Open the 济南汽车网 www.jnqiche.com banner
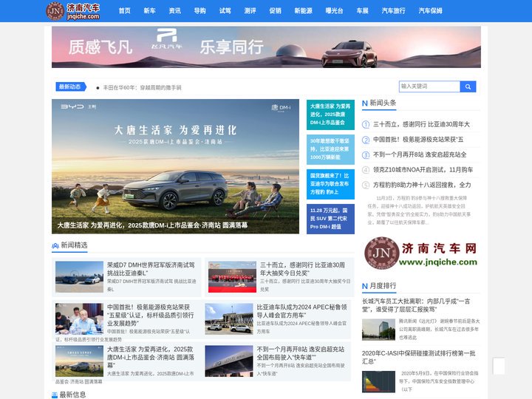This screenshot has width=532, height=399. tap(420, 253)
